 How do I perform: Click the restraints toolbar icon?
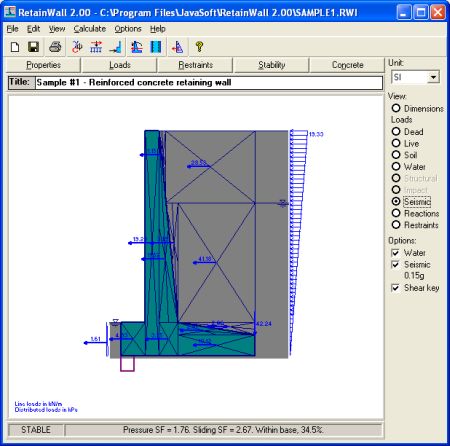(116, 47)
